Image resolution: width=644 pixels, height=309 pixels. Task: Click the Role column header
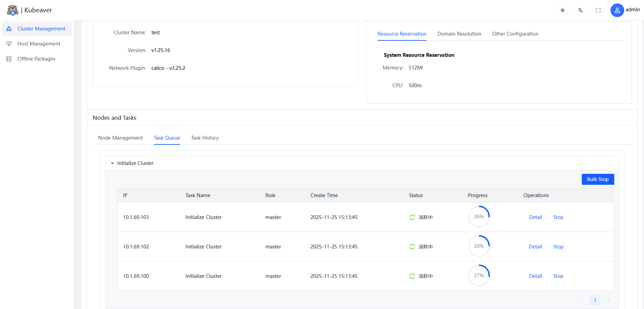tap(270, 195)
